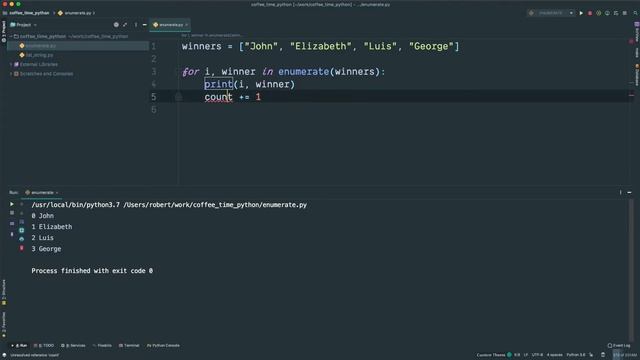Open the Terminal tool window tab
This screenshot has height=360, width=640.
pos(129,346)
